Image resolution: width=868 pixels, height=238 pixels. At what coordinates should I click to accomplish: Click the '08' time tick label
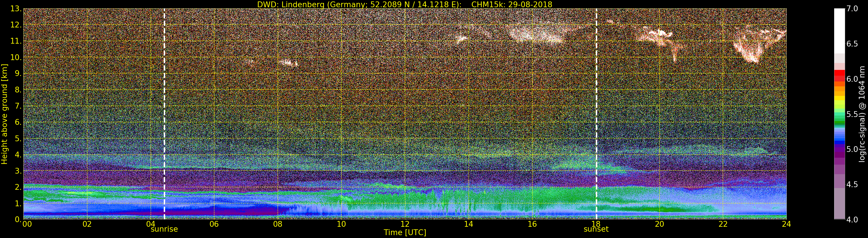pos(278,224)
